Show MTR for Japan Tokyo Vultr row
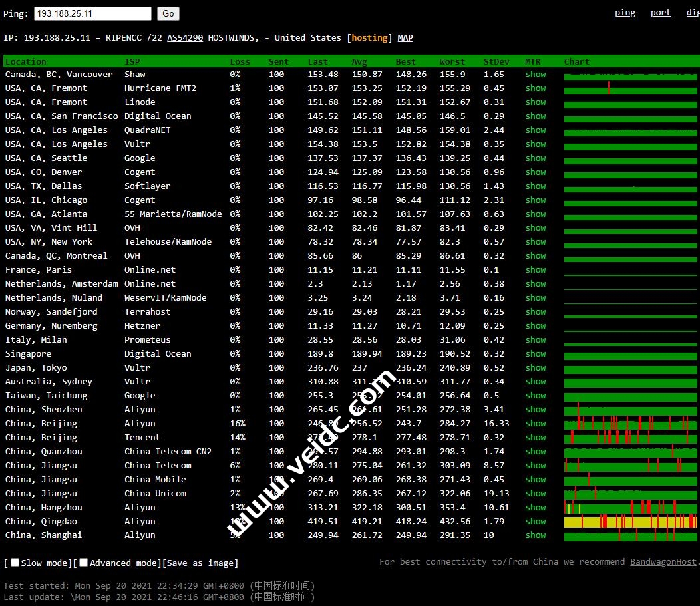Viewport: 700px width, 606px height. point(535,368)
